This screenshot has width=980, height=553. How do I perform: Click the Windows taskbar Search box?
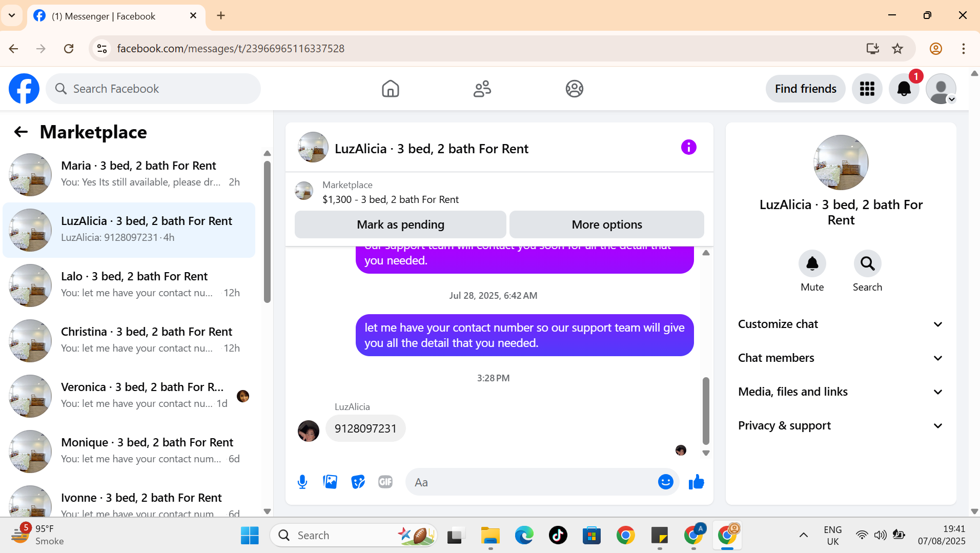353,536
